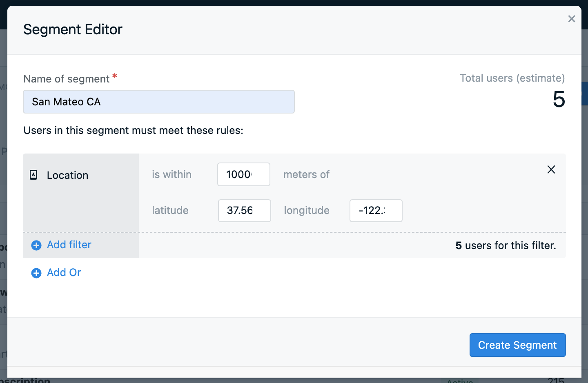Screen dimensions: 588x383
Task: Create the segment
Action: [517, 345]
